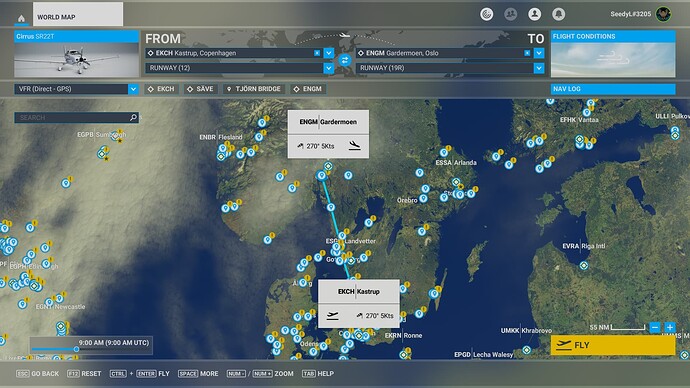690x388 pixels.
Task: Select the EKRN Ronne airport label
Action: point(404,335)
